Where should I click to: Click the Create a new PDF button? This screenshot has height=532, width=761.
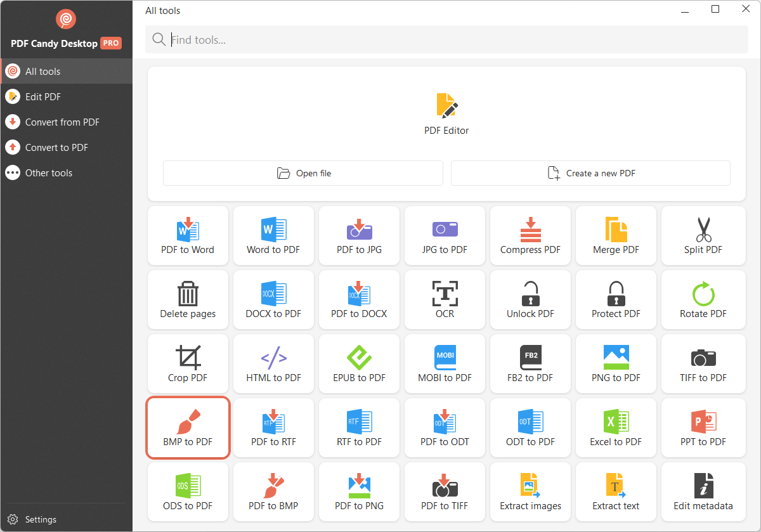pyautogui.click(x=590, y=173)
